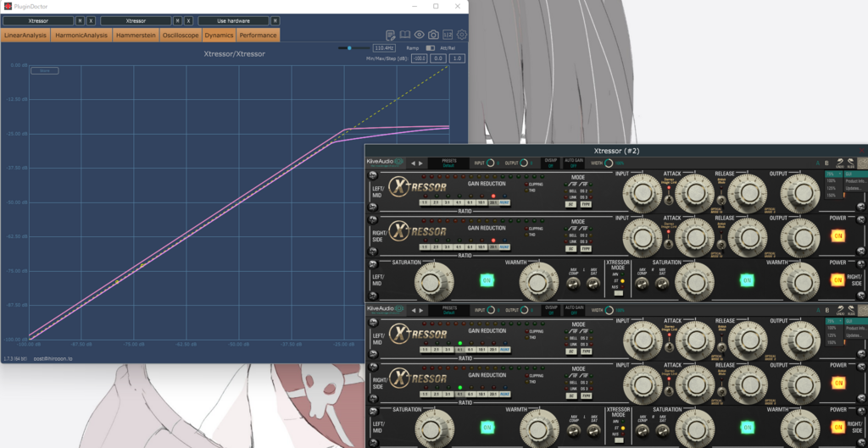Viewport: 868px width, 448px height.
Task: Switch to the HarmonicAnalysis tab
Action: [x=81, y=35]
